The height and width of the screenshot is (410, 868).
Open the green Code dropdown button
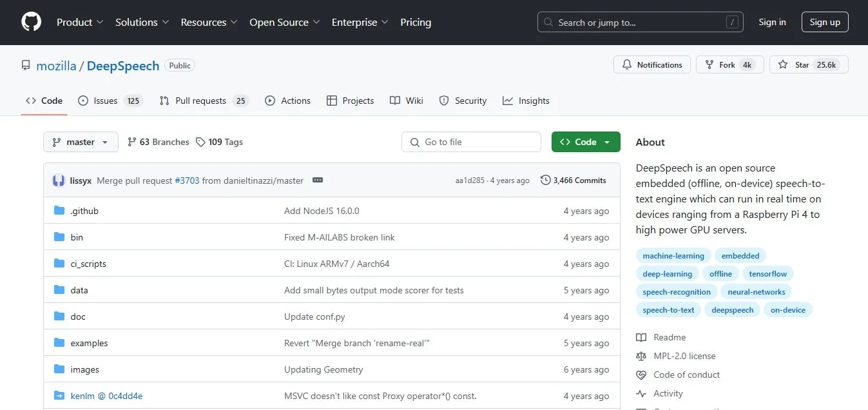pos(586,142)
